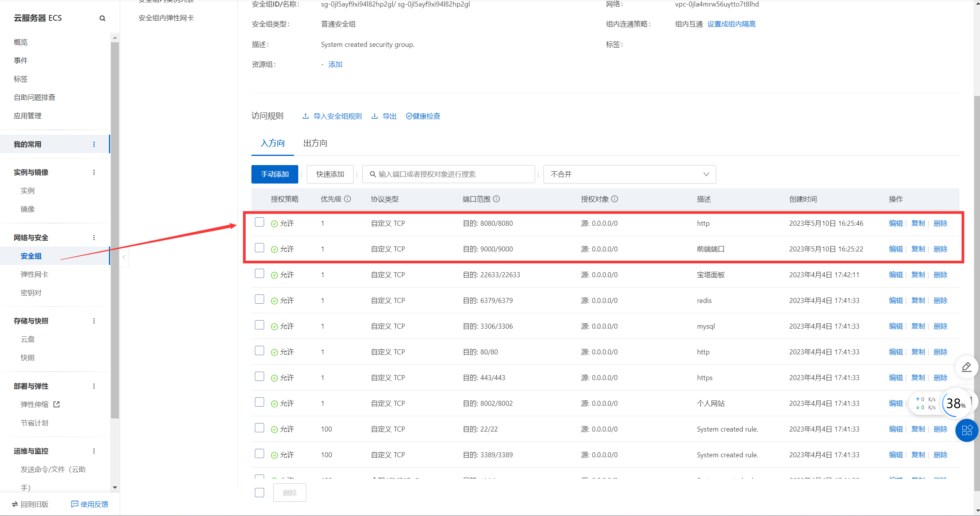
Task: Open 概览 in the sidebar
Action: (x=21, y=42)
